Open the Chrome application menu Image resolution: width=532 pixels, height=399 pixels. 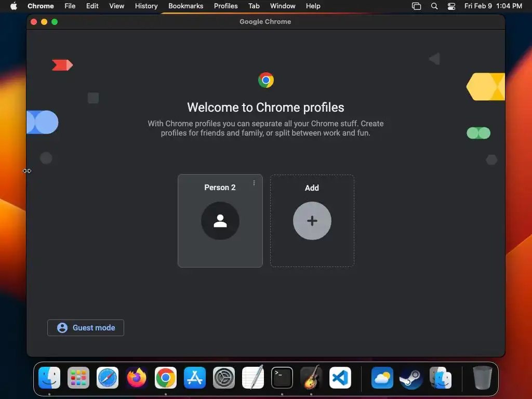[x=41, y=6]
